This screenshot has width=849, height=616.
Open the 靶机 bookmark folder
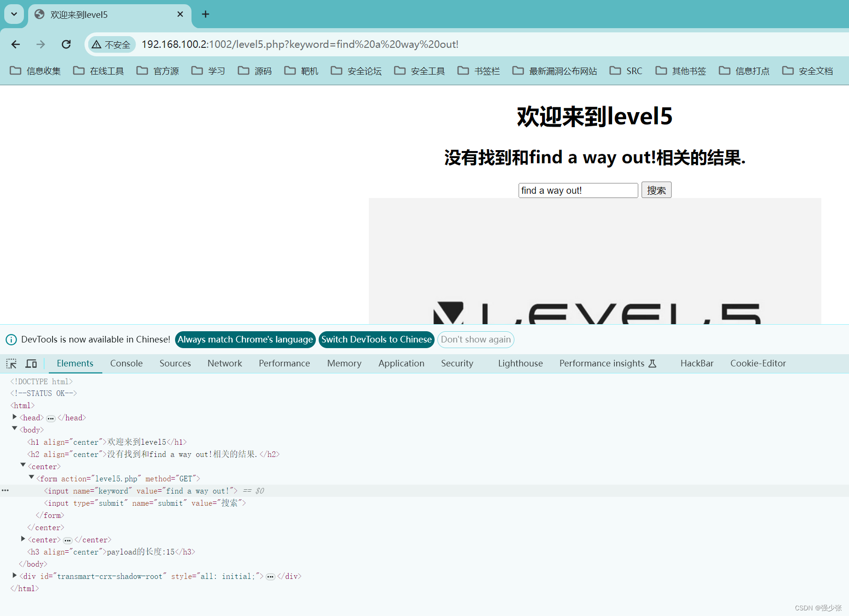coord(301,71)
